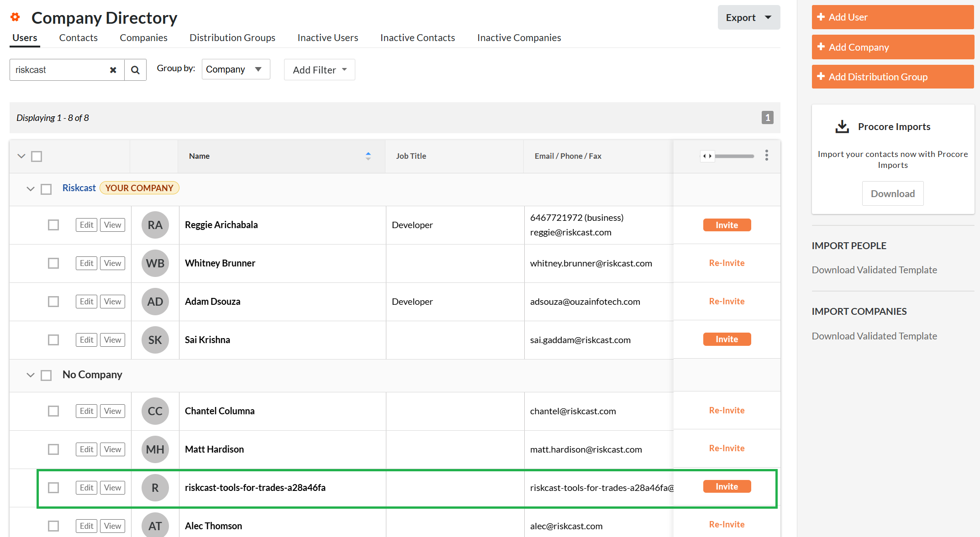
Task: Switch to the Distribution Groups tab
Action: point(232,38)
